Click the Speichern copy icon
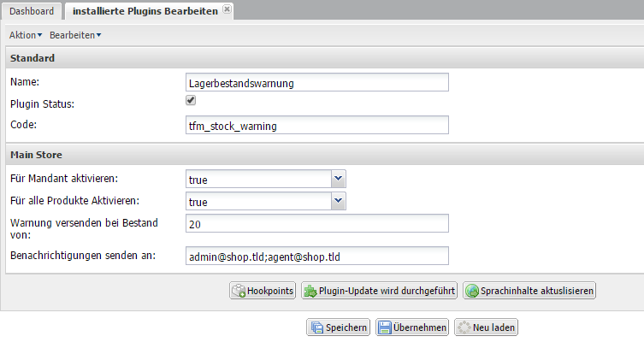The width and height of the screenshot is (644, 354). click(316, 327)
